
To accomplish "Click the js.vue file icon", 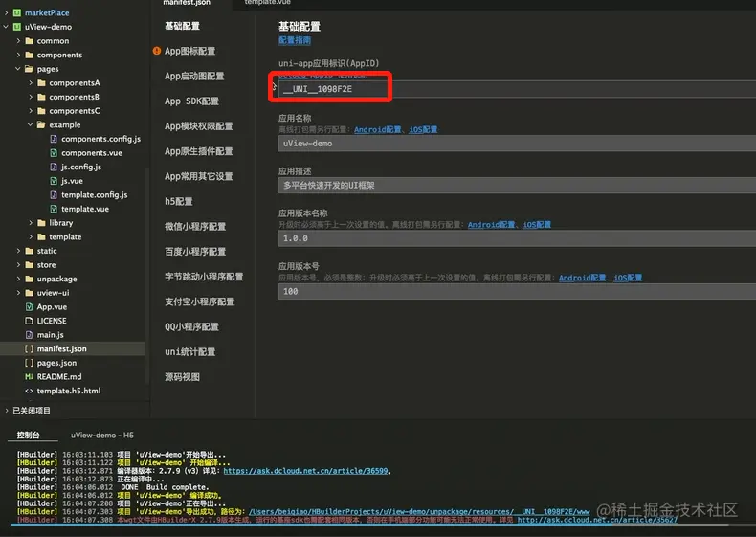I will [x=54, y=181].
